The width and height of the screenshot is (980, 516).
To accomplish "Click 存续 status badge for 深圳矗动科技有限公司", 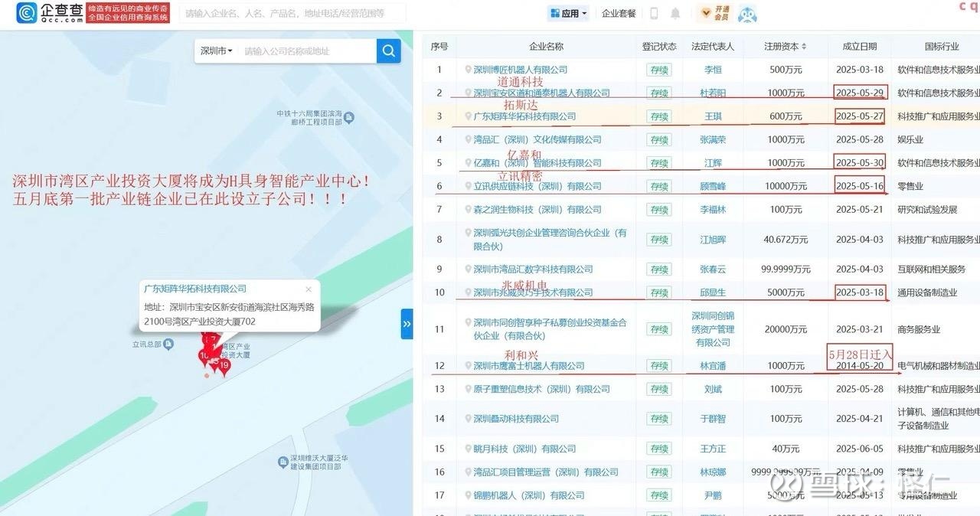I will tap(659, 419).
